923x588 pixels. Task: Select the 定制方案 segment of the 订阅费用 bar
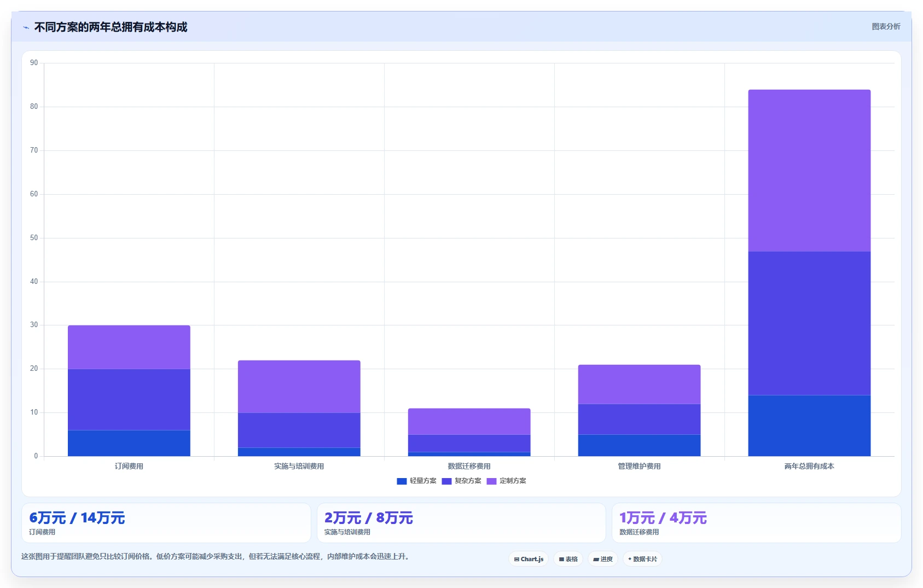[x=129, y=347]
